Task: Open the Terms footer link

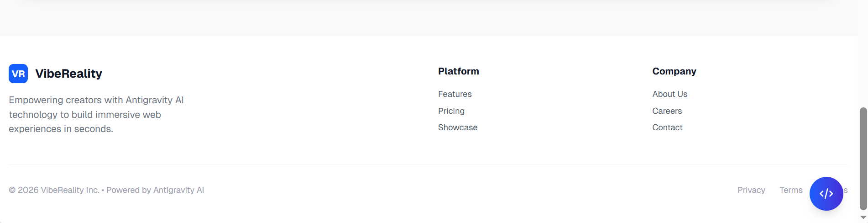Action: click(x=791, y=190)
